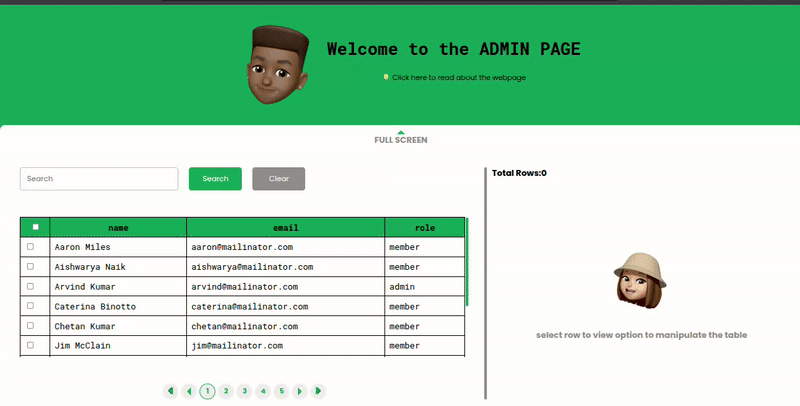Click 'select row to view option' message

coord(641,335)
